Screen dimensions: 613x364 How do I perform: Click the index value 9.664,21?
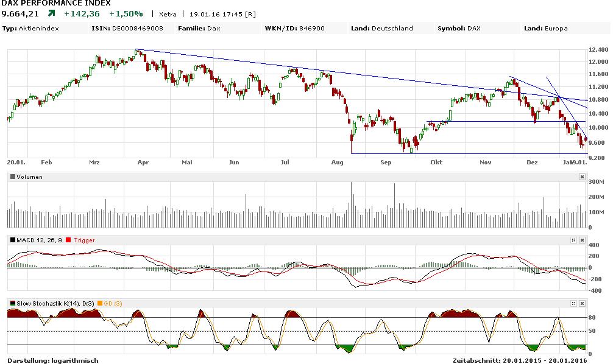tap(20, 13)
